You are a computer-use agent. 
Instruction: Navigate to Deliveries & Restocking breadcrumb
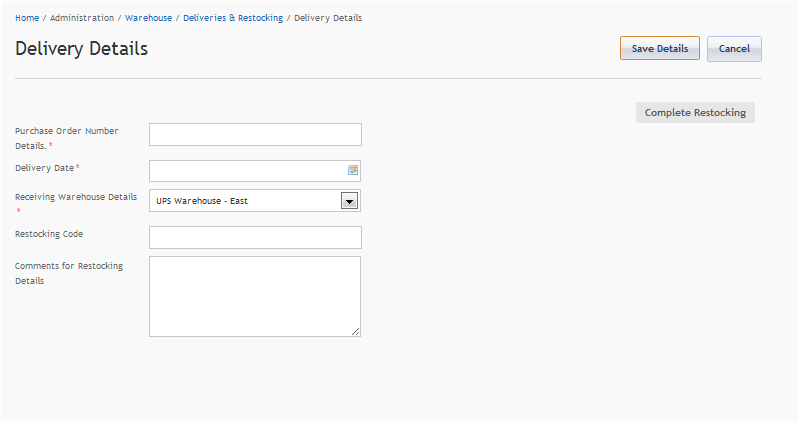[233, 18]
